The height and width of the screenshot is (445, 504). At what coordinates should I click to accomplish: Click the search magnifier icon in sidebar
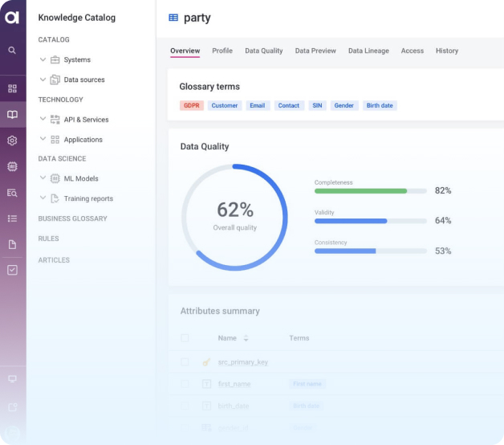[12, 50]
